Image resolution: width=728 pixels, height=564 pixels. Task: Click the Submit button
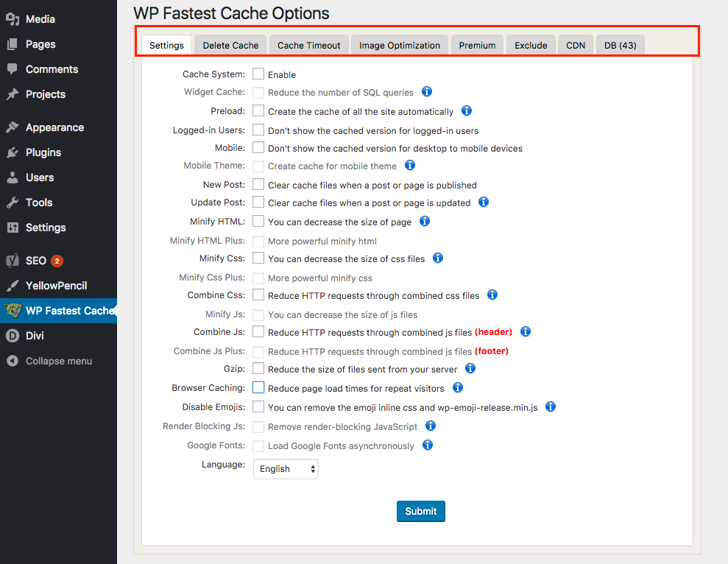420,511
